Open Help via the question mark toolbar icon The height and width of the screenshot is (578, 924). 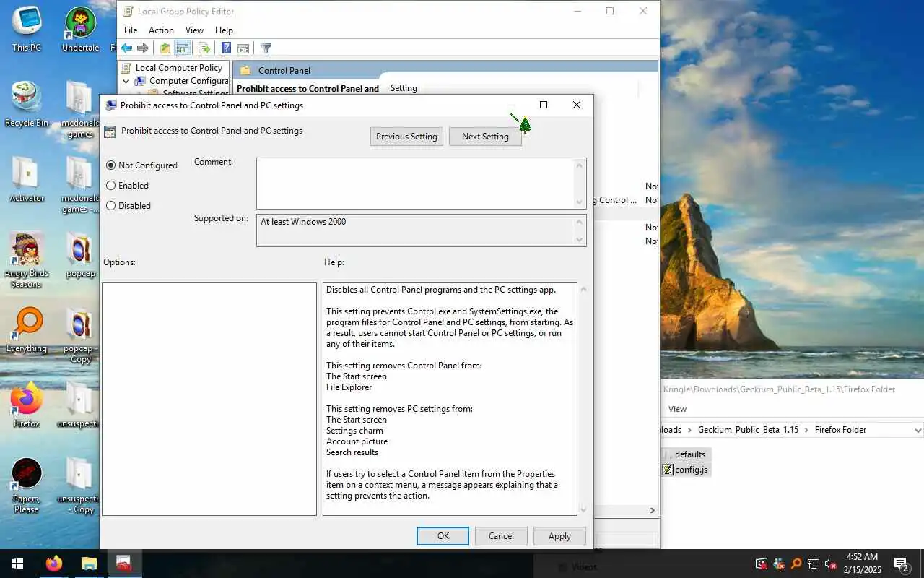pos(226,48)
